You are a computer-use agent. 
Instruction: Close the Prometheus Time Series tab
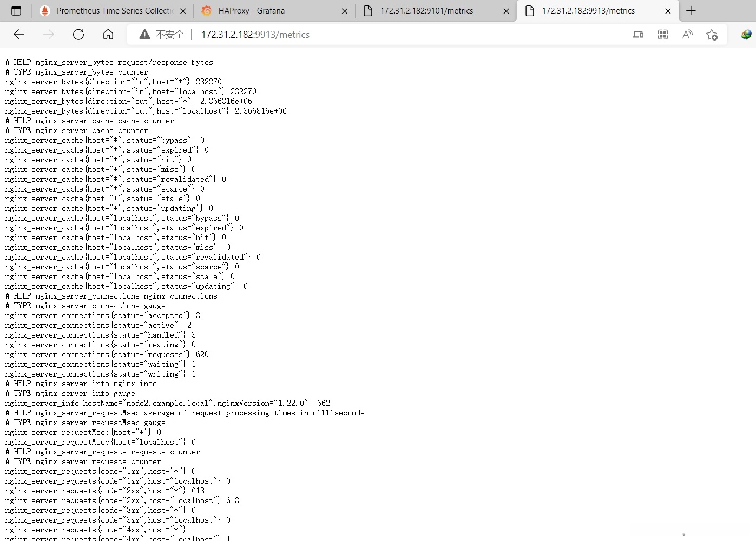coord(183,11)
